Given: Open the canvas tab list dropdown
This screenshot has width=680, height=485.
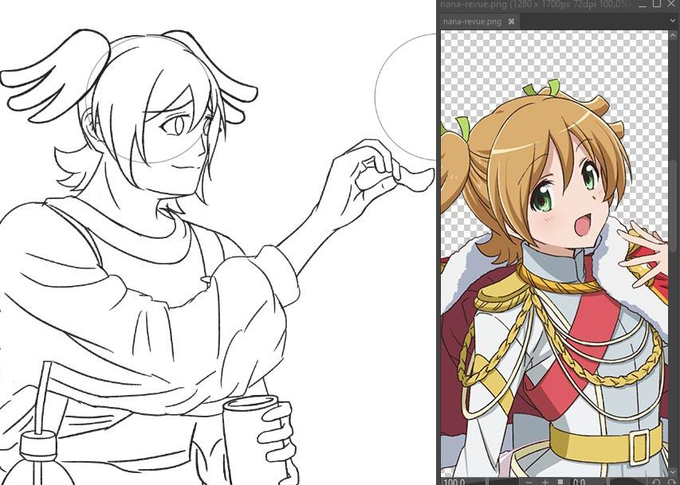Looking at the screenshot, I should (673, 20).
